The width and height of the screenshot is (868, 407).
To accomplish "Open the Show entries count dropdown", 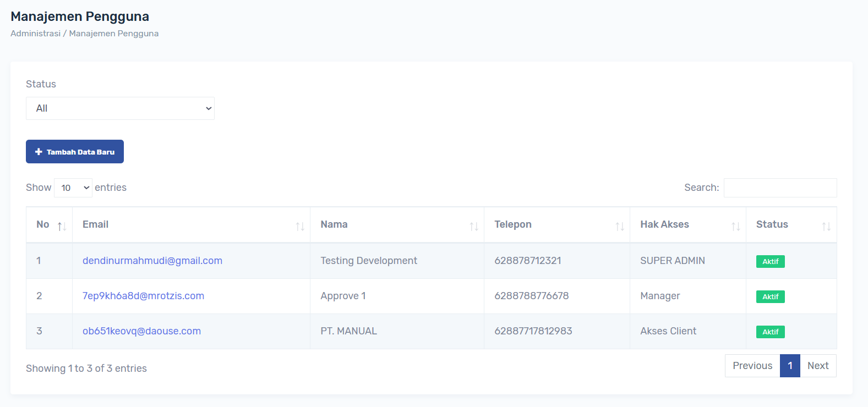I will tap(73, 188).
